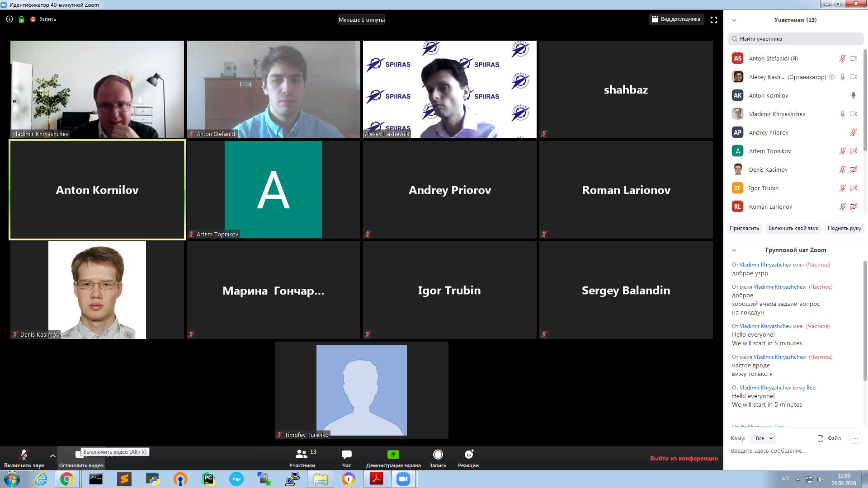Click Roman Larionov disabled camera icon in list
868x488 pixels.
(854, 206)
